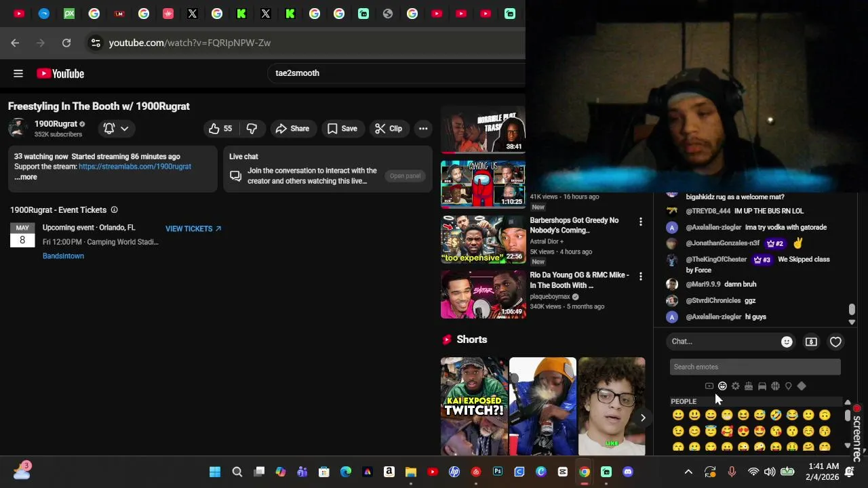
Task: Save the video to a playlist
Action: (342, 128)
